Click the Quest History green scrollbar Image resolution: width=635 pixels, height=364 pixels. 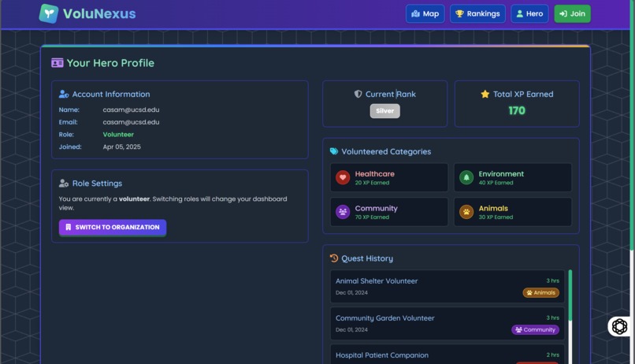pos(570,295)
